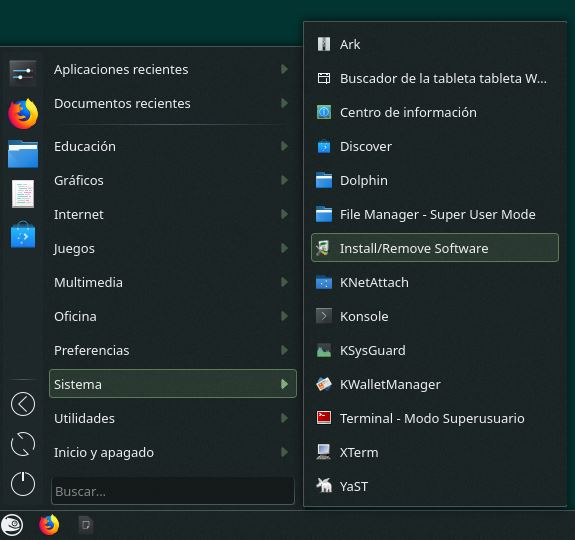The image size is (575, 540).
Task: Click the Wacom tablet finder icon
Action: coord(324,78)
